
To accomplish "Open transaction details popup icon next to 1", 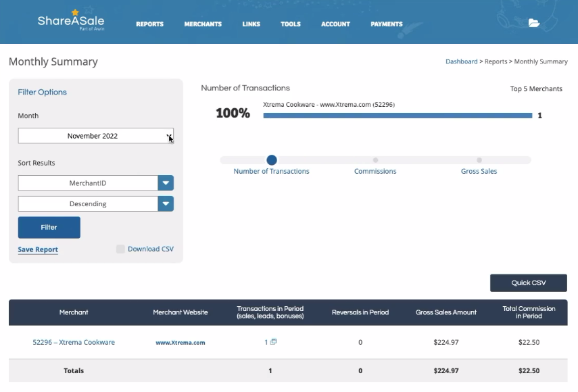I will pos(274,342).
